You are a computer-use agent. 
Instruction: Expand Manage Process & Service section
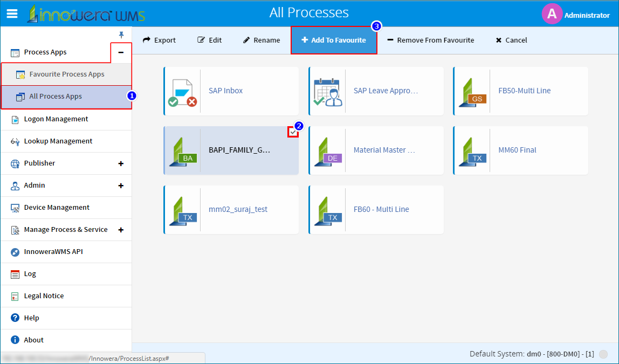coord(121,230)
